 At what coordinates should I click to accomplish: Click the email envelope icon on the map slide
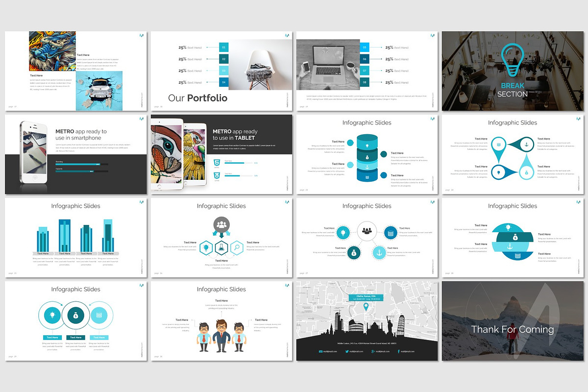(320, 351)
